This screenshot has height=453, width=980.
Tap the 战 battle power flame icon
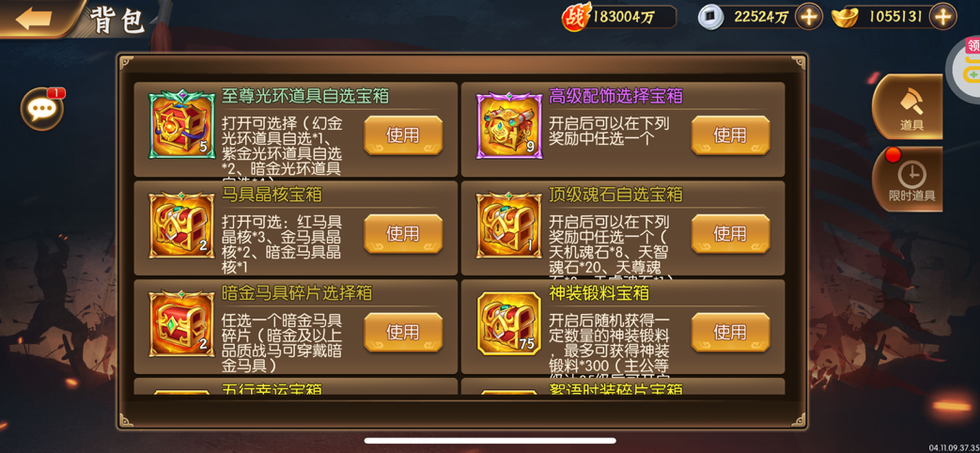pyautogui.click(x=576, y=17)
